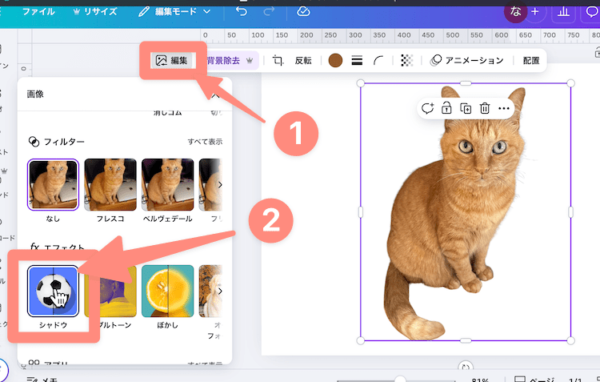Open the analytics chart icon
The image size is (600, 382).
coord(563,12)
